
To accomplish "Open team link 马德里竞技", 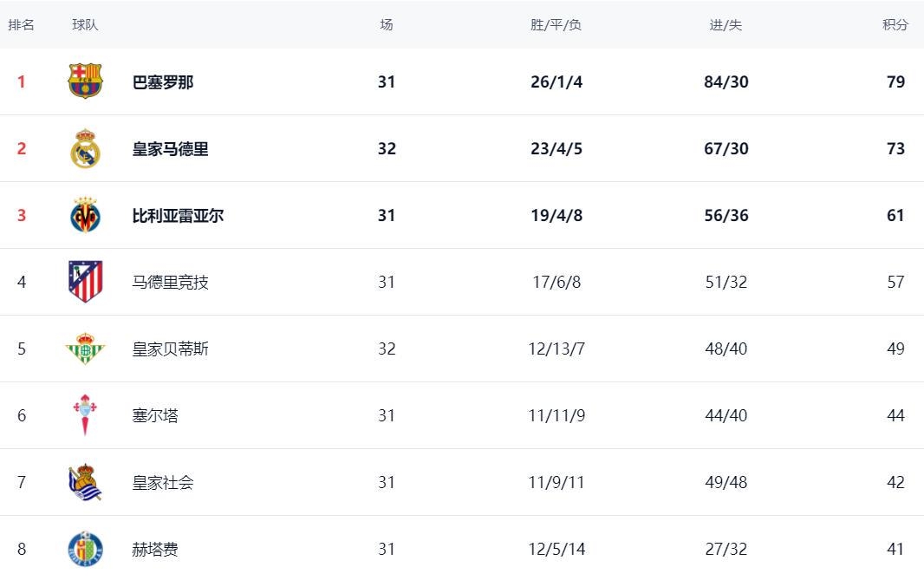I will click(170, 283).
